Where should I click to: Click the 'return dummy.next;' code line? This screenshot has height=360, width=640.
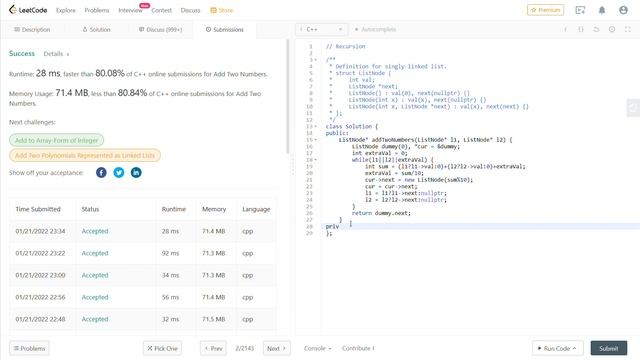(x=381, y=213)
